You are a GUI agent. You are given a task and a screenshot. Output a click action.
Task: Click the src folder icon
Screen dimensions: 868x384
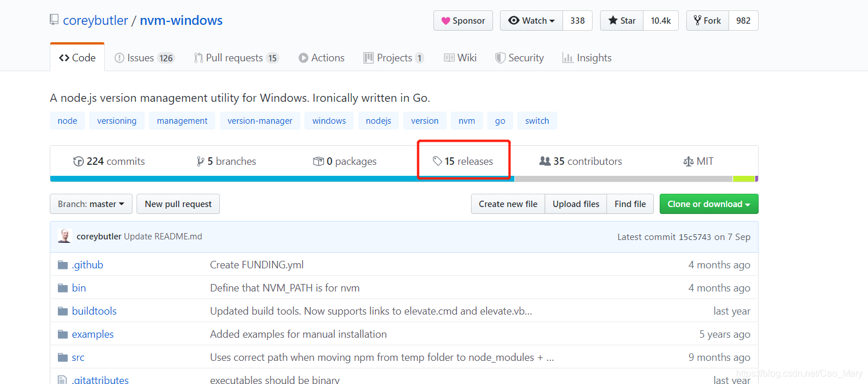pyautogui.click(x=63, y=357)
